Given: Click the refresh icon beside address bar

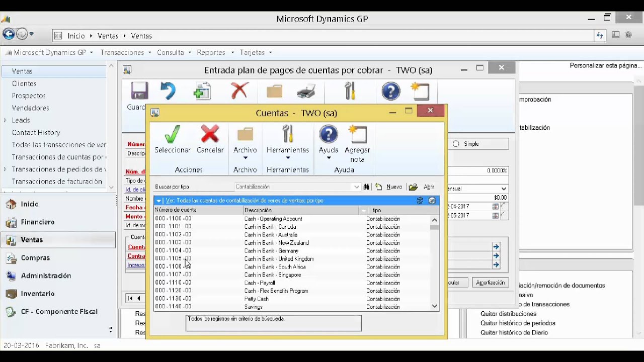Looking at the screenshot, I should click(600, 35).
